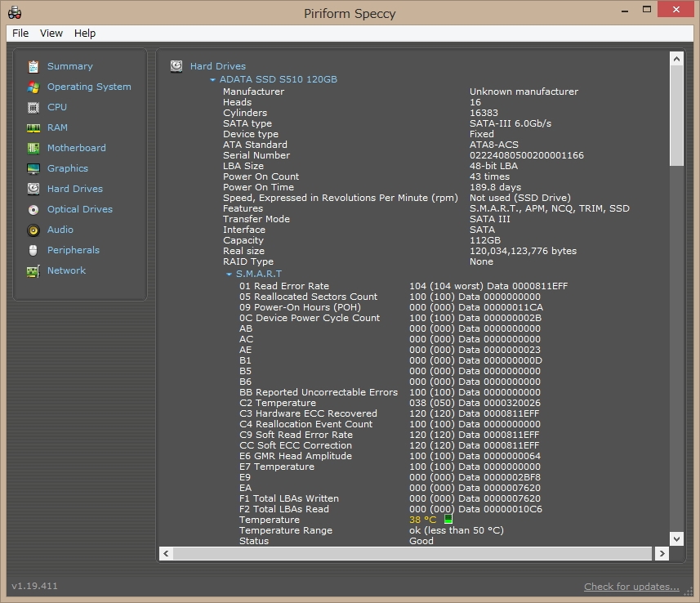Click the vertical scrollbar down arrow
The height and width of the screenshot is (603, 700).
click(676, 538)
